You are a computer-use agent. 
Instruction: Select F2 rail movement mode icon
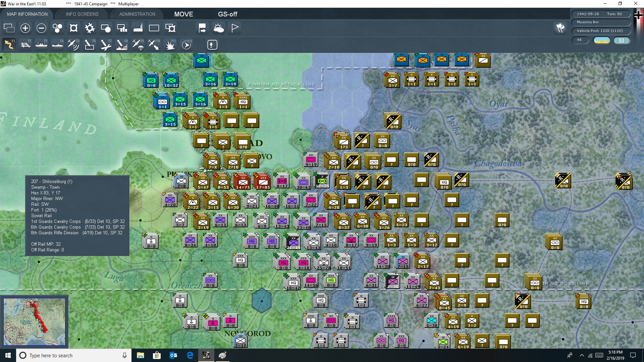pyautogui.click(x=25, y=45)
